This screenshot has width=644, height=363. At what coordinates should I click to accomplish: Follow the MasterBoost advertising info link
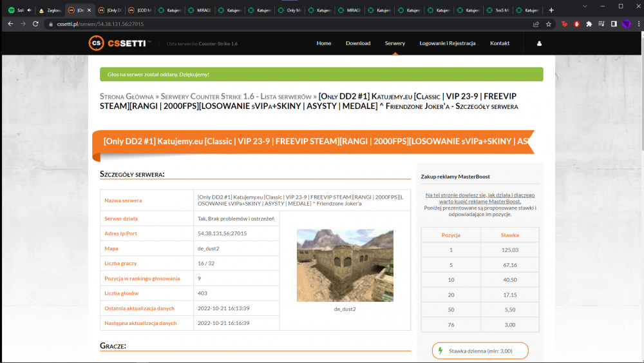(480, 198)
